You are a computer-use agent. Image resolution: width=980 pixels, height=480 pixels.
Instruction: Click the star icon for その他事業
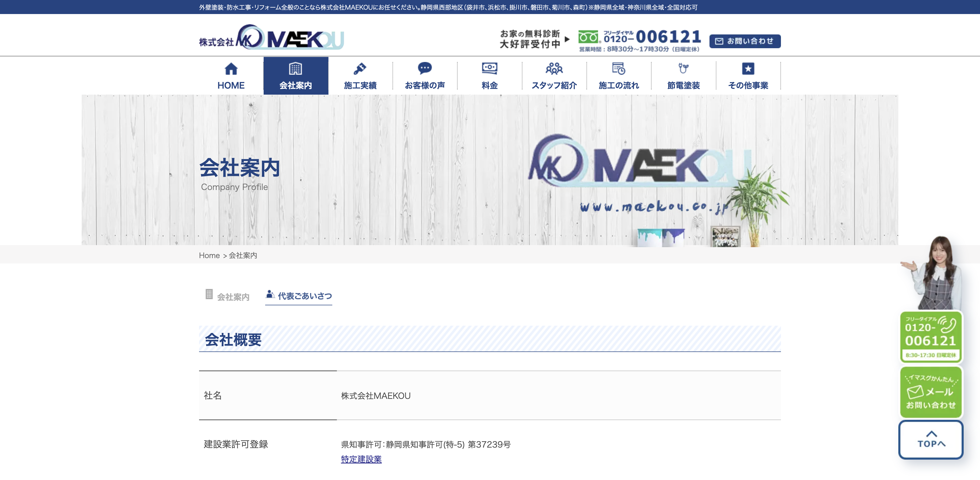[748, 69]
